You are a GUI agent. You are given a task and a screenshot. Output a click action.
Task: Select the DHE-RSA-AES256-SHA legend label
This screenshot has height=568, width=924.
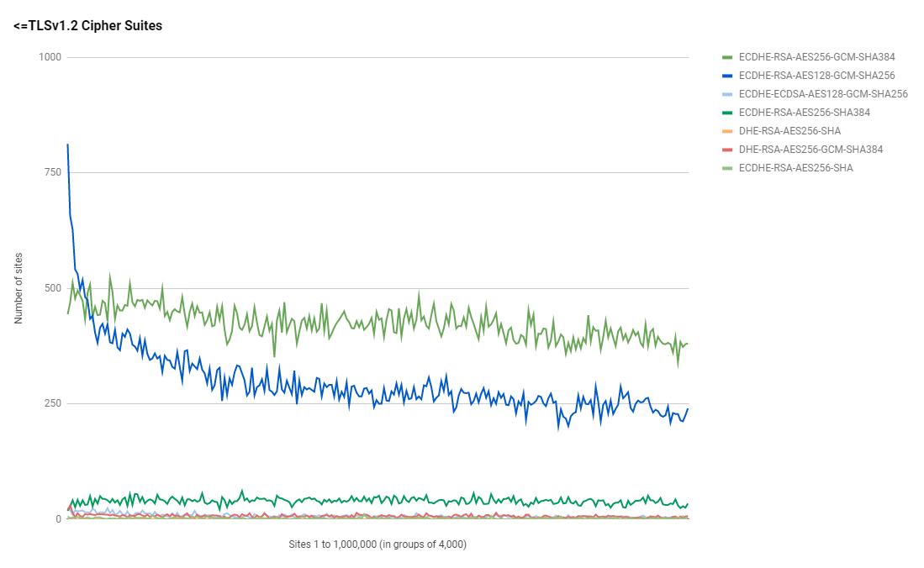(789, 132)
